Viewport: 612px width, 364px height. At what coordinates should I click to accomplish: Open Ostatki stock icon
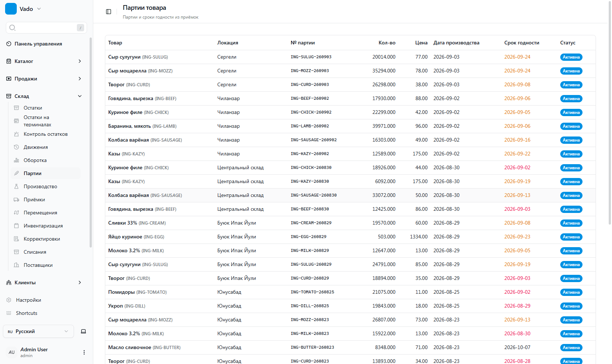[x=16, y=108]
